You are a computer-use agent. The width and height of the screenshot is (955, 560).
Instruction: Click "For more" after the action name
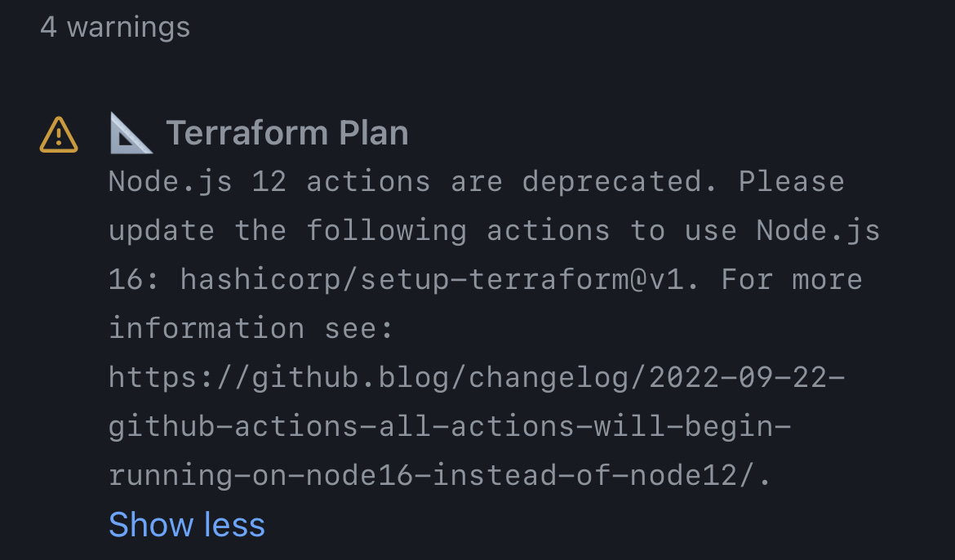[x=792, y=280]
